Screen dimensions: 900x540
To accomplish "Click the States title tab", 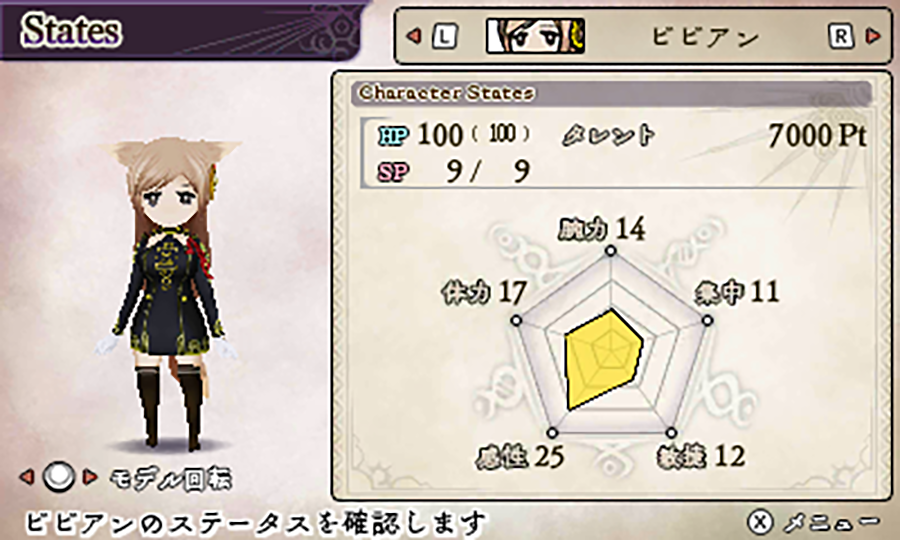I will pyautogui.click(x=71, y=30).
